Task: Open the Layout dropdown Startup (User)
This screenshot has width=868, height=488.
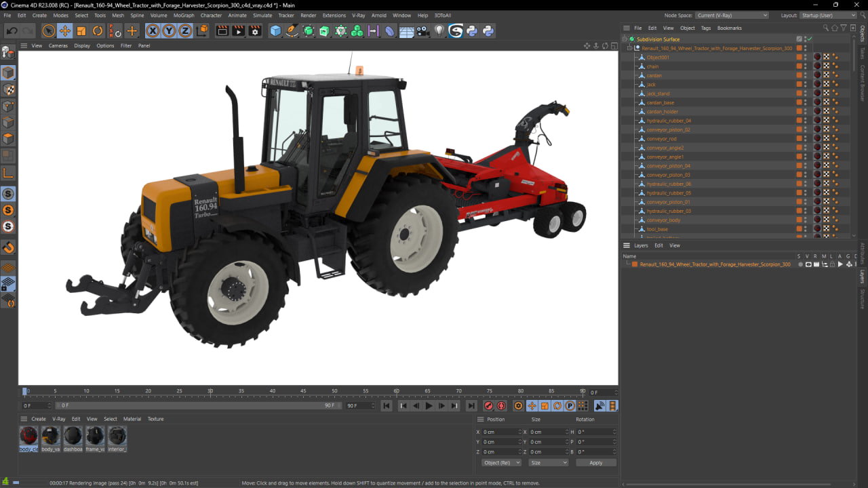Action: pos(829,15)
